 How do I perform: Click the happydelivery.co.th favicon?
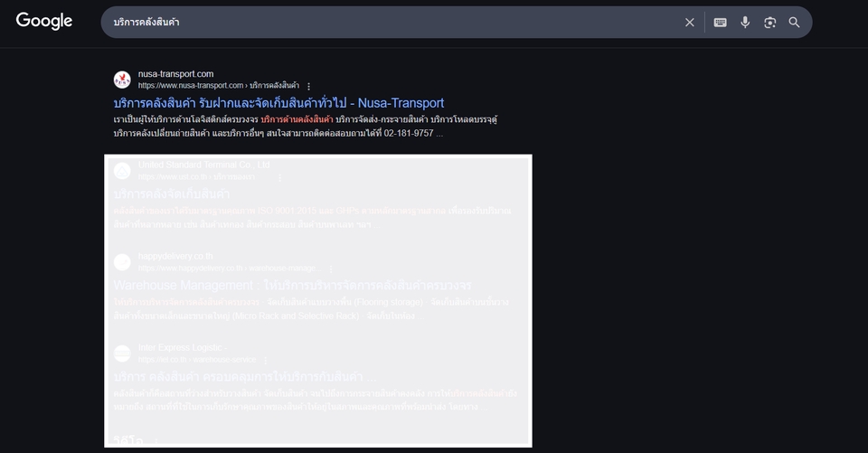(x=122, y=262)
